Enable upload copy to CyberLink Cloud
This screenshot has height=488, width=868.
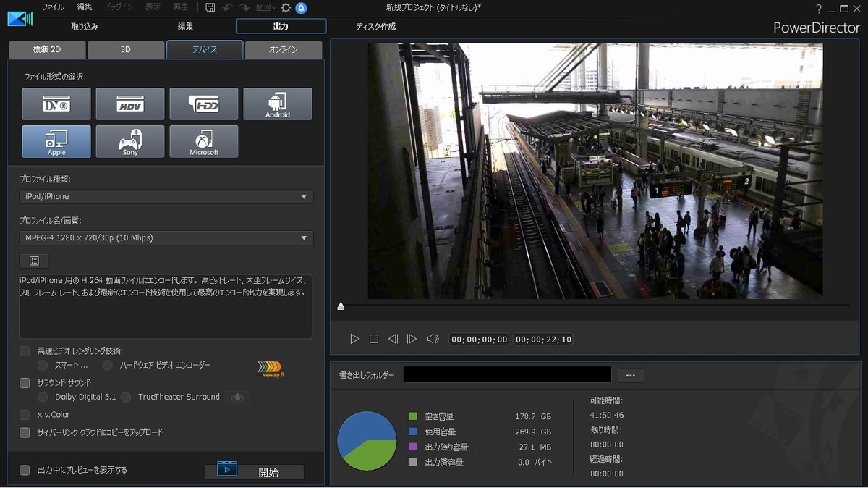(25, 432)
